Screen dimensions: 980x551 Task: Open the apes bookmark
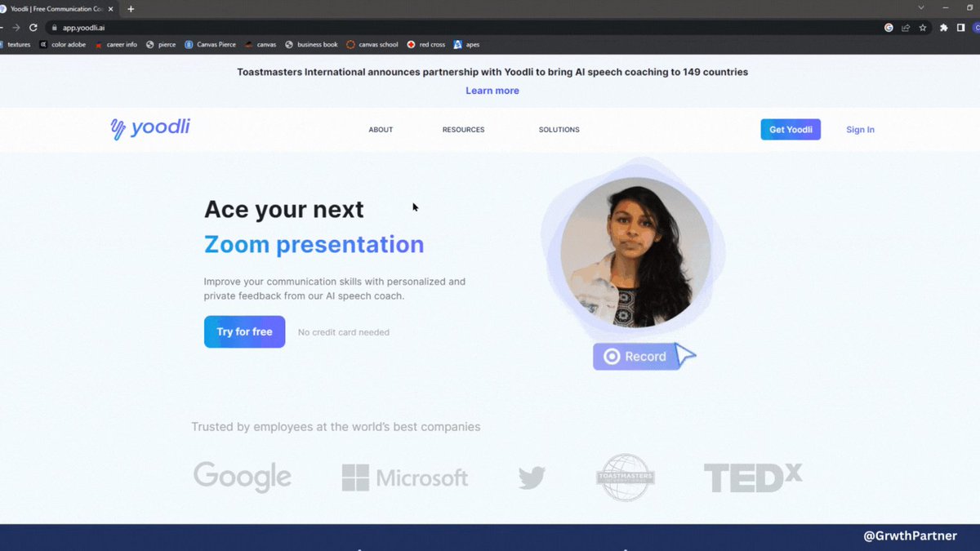(466, 45)
